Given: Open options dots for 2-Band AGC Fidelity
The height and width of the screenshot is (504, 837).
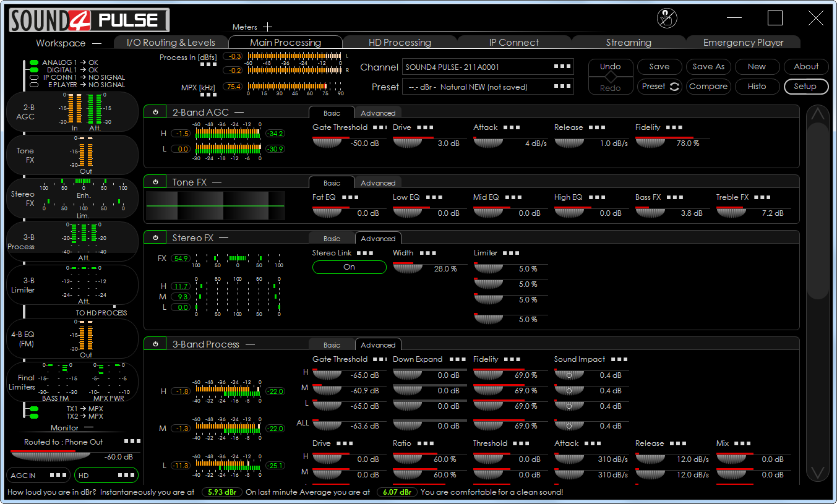Looking at the screenshot, I should pyautogui.click(x=674, y=127).
